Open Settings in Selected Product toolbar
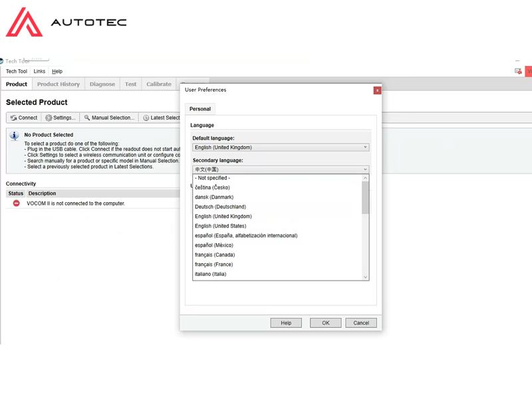The width and height of the screenshot is (532, 399). (x=61, y=118)
